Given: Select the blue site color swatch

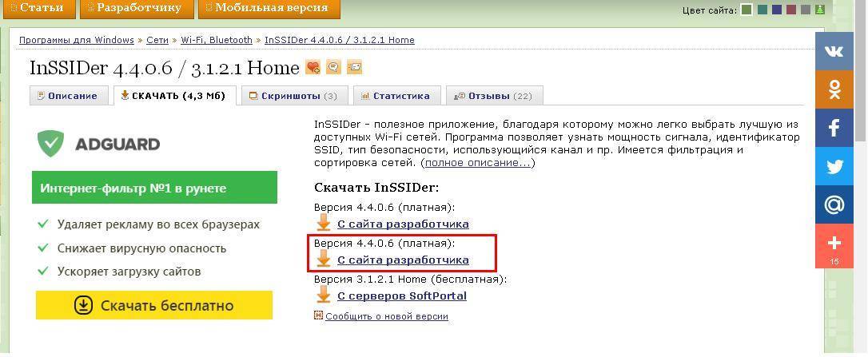Looking at the screenshot, I should [777, 10].
